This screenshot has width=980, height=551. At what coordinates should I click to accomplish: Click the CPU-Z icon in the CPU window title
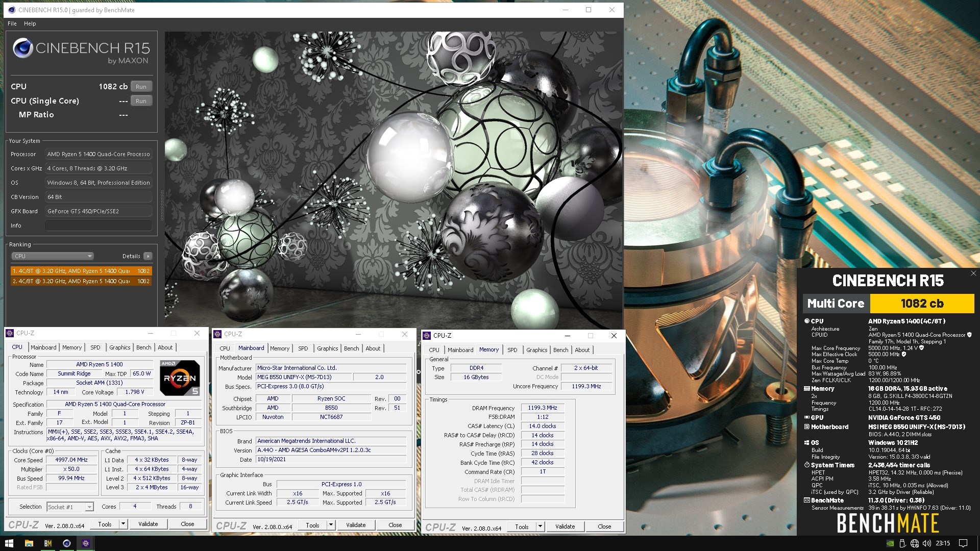pyautogui.click(x=10, y=333)
